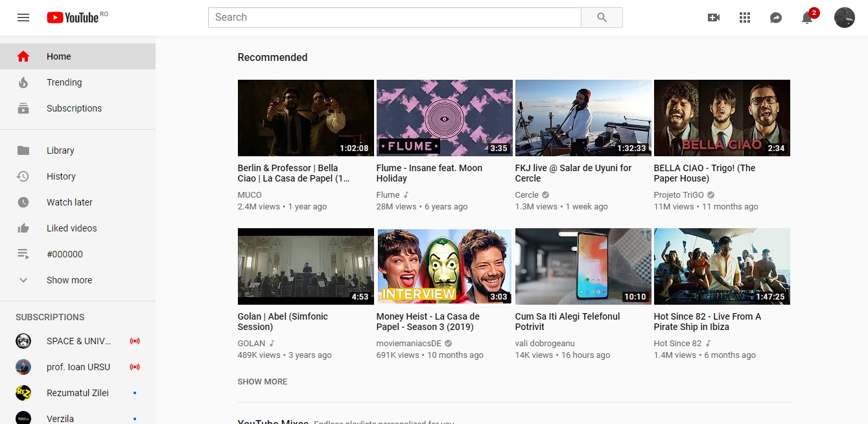Viewport: 868px width, 424px height.
Task: Play the Hot Since 82 Pirate Ship thumbnail
Action: (x=722, y=266)
